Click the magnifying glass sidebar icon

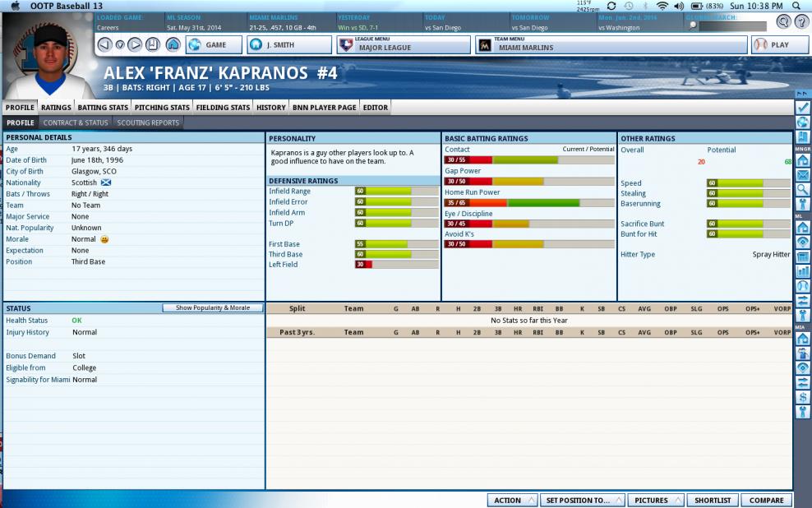(x=803, y=189)
